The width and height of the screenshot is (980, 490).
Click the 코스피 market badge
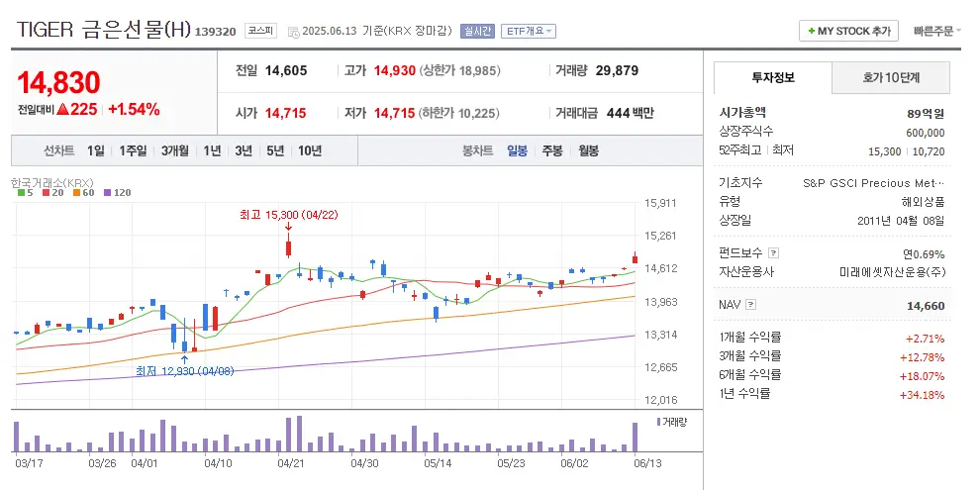pos(261,32)
